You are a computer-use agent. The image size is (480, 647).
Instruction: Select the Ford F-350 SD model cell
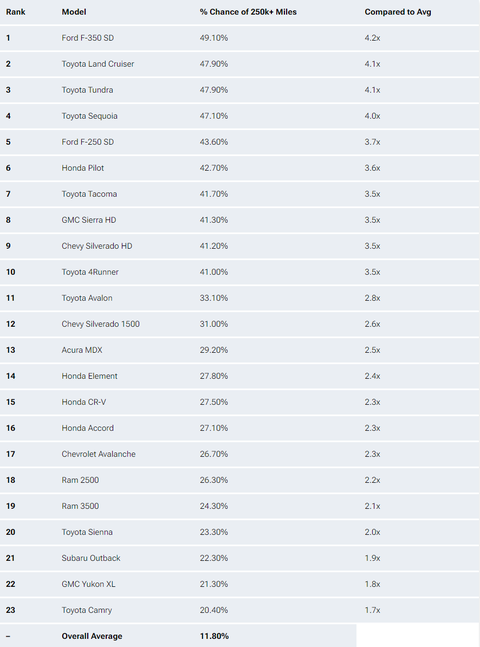(87, 38)
